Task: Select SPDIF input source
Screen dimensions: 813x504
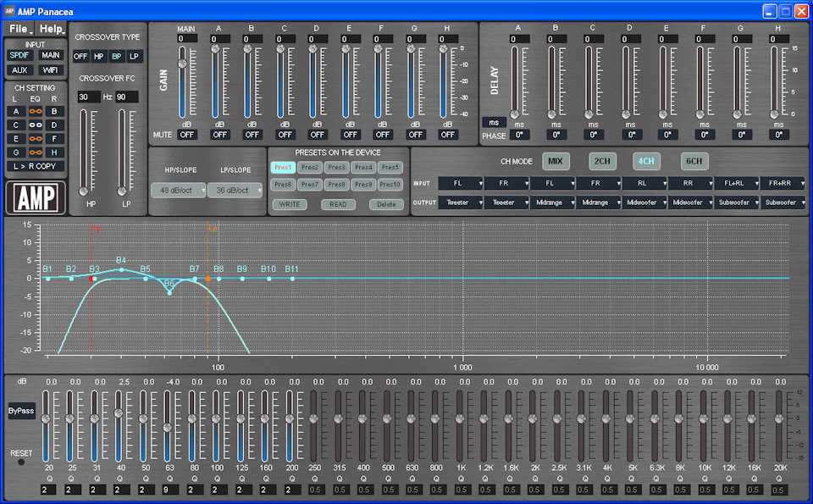Action: coord(19,55)
